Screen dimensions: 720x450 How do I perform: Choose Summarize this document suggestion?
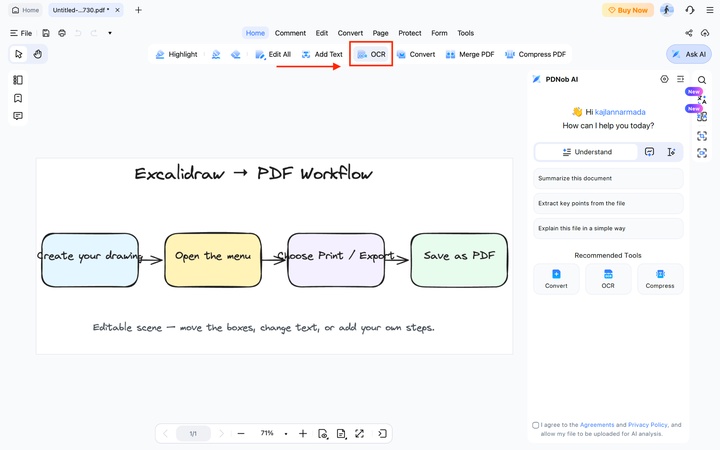coord(608,178)
